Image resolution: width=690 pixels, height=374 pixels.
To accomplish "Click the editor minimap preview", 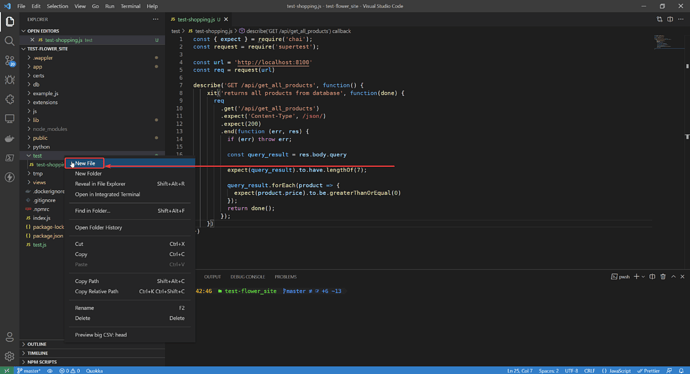I will (663, 41).
